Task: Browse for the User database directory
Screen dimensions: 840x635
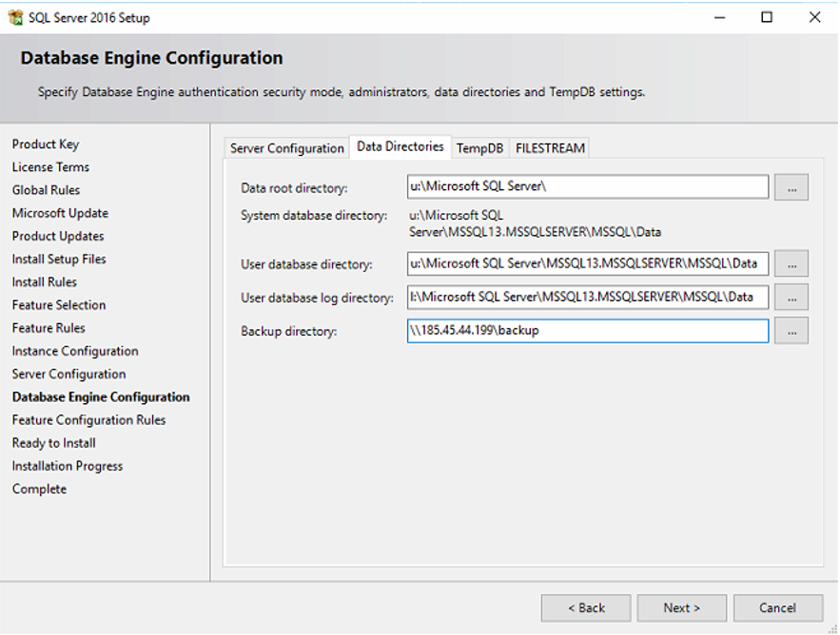Action: [791, 264]
